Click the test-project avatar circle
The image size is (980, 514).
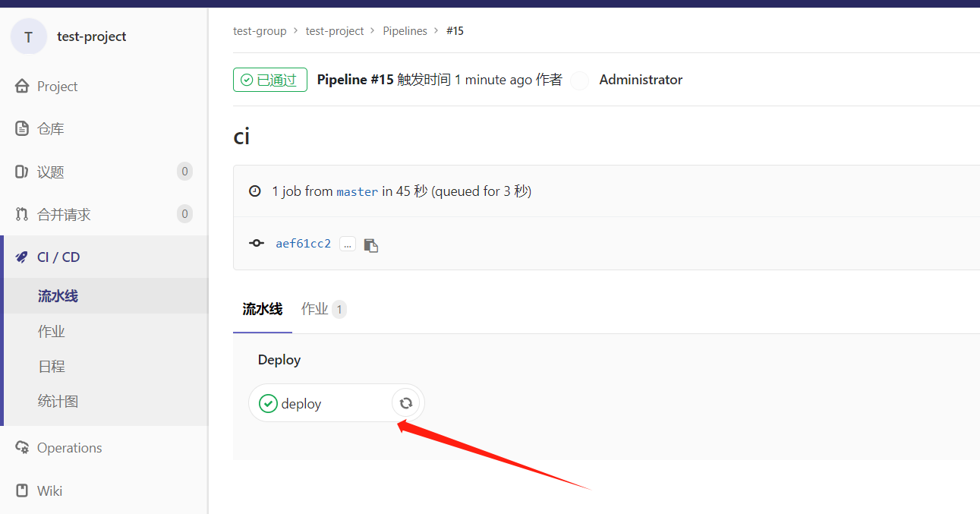pyautogui.click(x=28, y=36)
